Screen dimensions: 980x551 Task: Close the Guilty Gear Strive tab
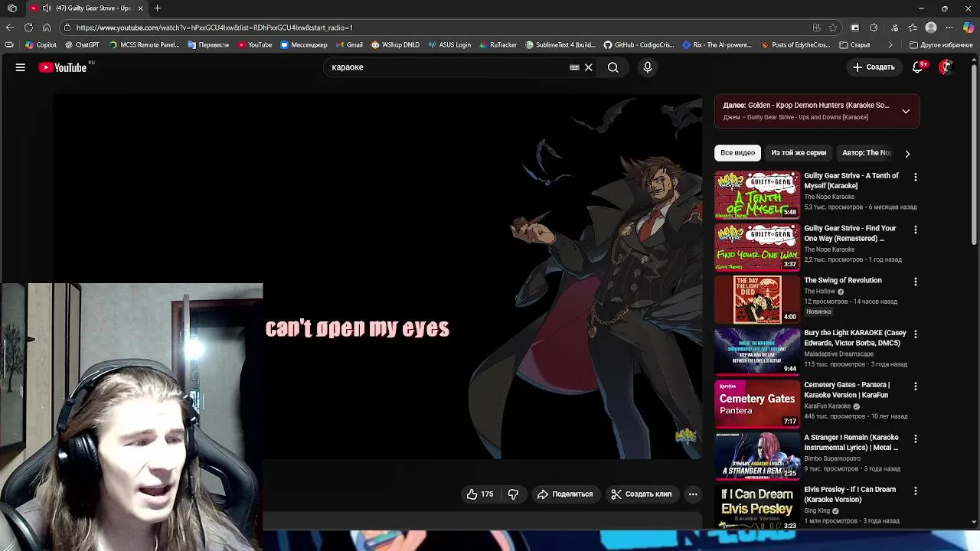coord(140,8)
